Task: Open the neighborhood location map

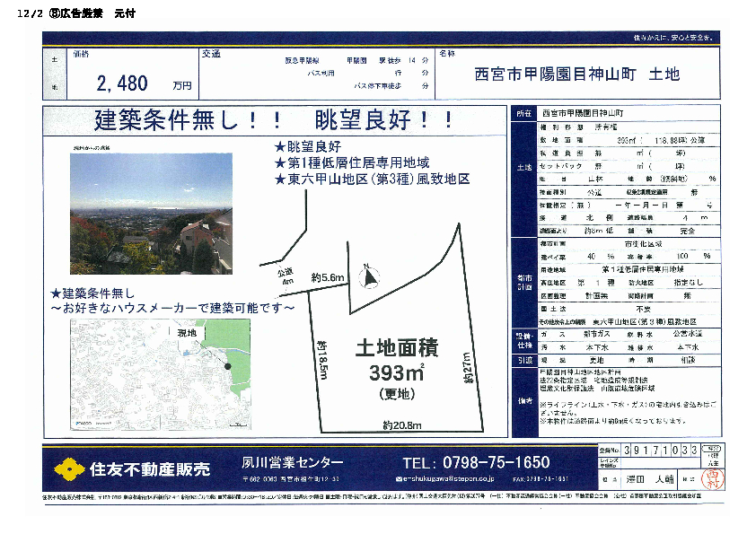Action: click(x=152, y=375)
